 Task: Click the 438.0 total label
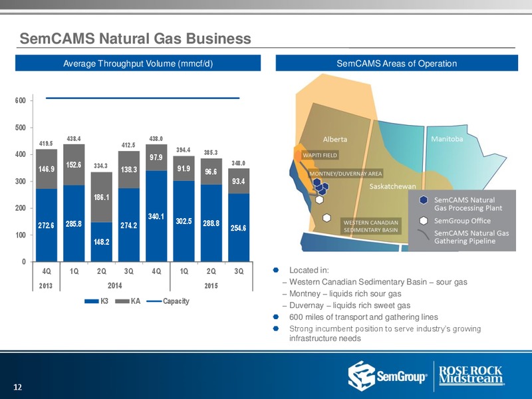(156, 139)
